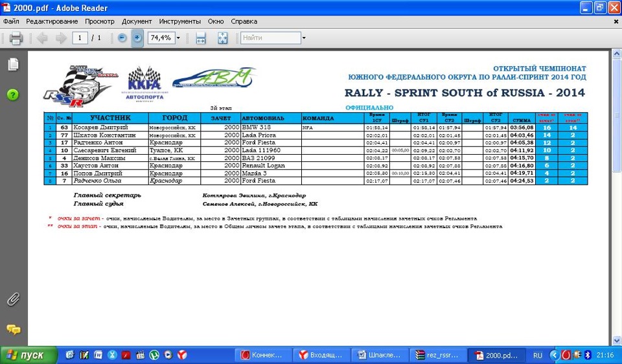Switch to the Входящ... taskbar window

pos(322,356)
